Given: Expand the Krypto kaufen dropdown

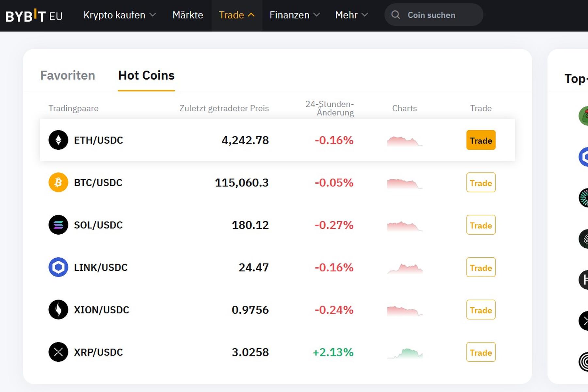Looking at the screenshot, I should pyautogui.click(x=120, y=15).
